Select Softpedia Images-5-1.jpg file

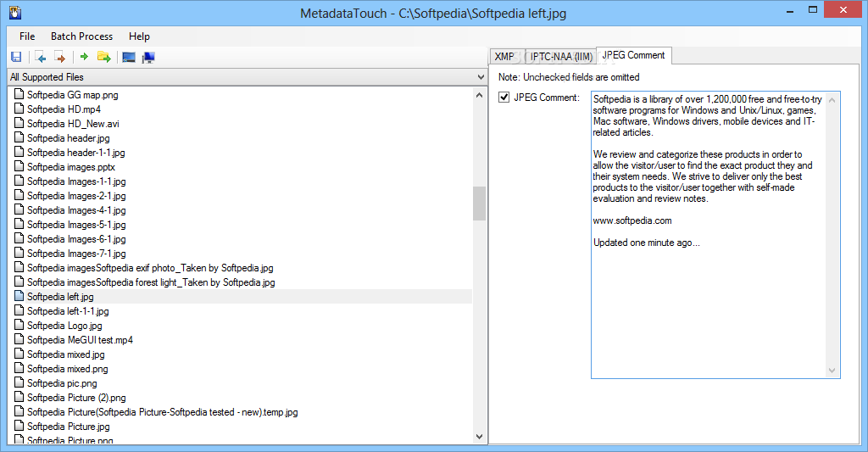(76, 225)
